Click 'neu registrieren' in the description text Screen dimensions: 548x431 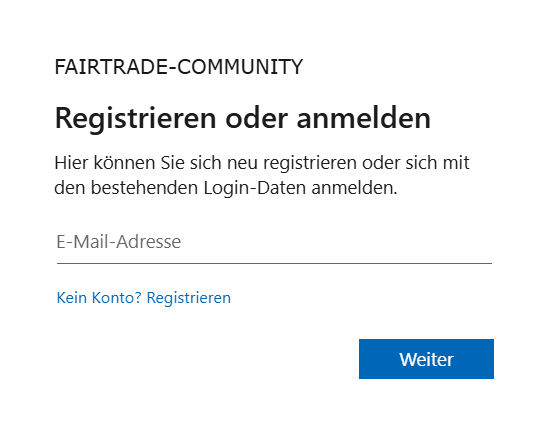tap(291, 163)
